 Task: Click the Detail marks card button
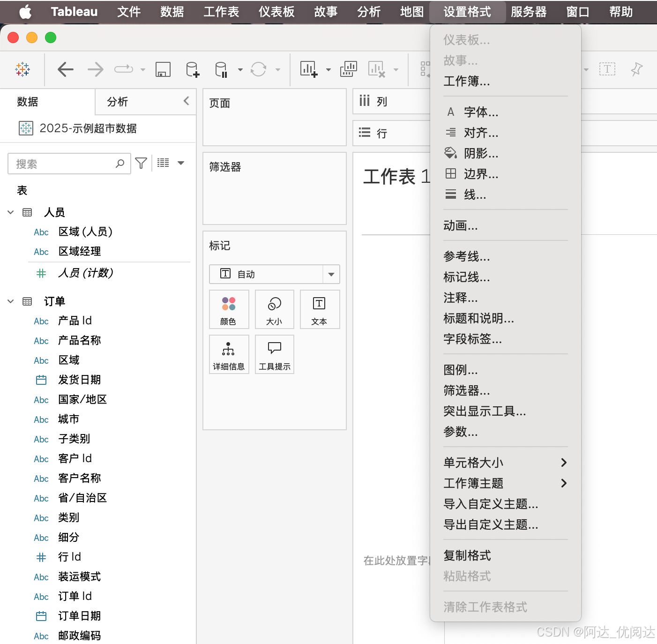pos(229,354)
